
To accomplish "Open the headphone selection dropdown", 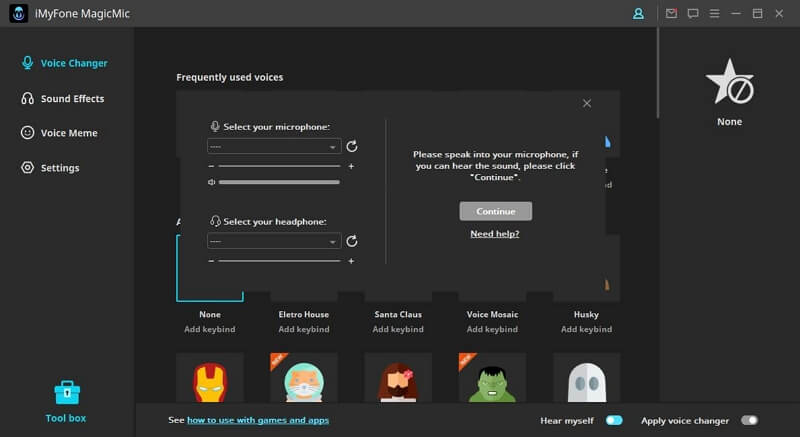I will click(x=274, y=241).
